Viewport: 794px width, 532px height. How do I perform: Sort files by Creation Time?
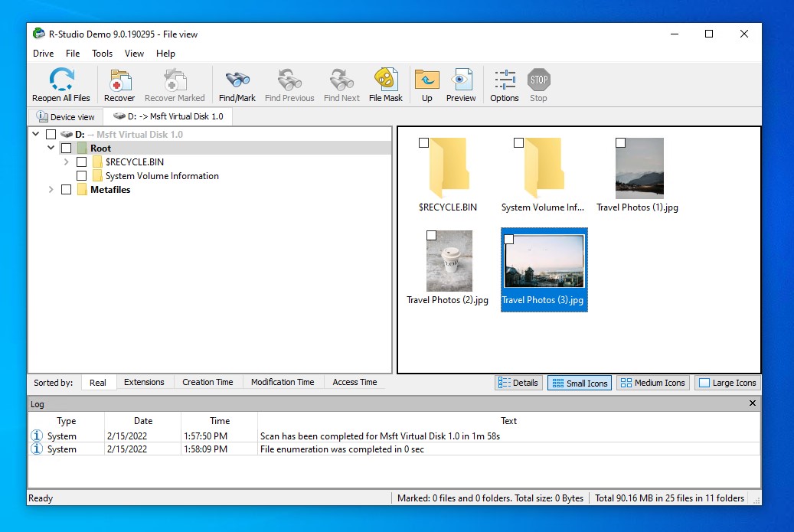coord(207,382)
